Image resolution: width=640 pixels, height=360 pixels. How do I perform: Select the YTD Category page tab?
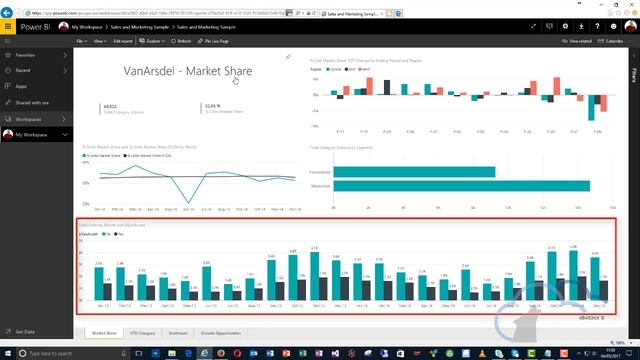(x=142, y=333)
